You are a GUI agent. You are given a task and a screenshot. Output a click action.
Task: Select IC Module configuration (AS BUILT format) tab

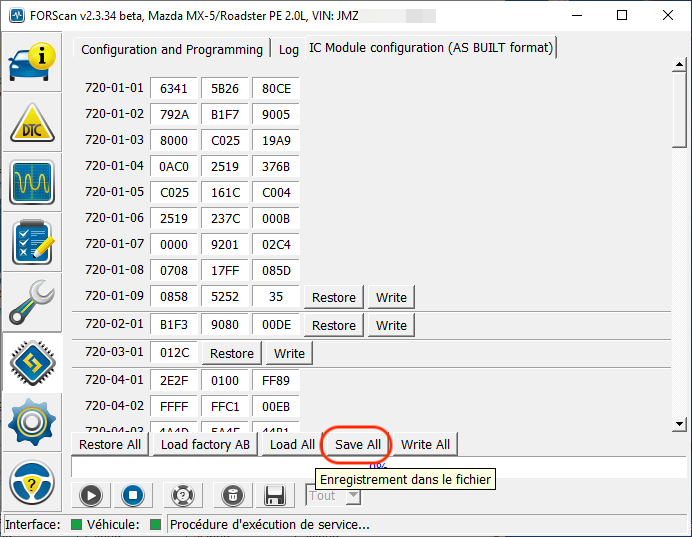(x=431, y=48)
